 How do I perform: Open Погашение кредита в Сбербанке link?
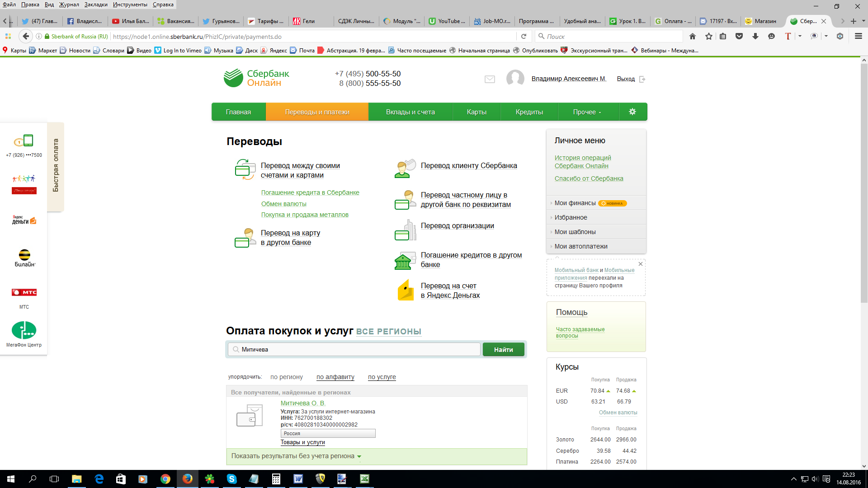click(310, 192)
